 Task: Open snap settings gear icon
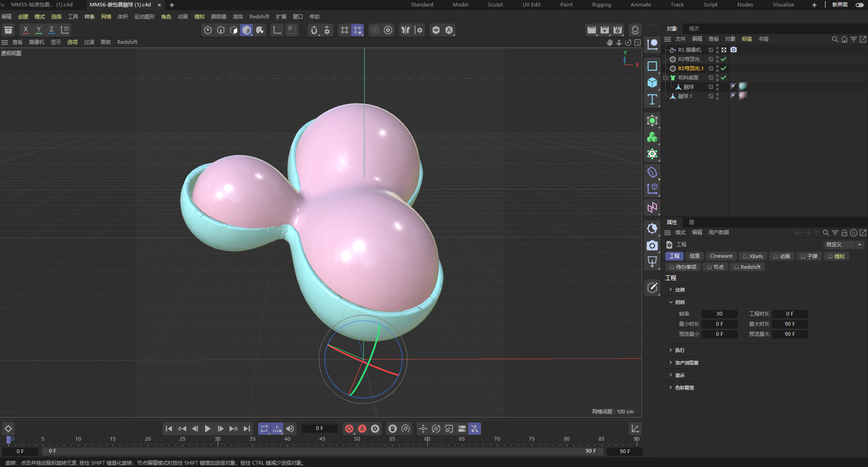[327, 30]
